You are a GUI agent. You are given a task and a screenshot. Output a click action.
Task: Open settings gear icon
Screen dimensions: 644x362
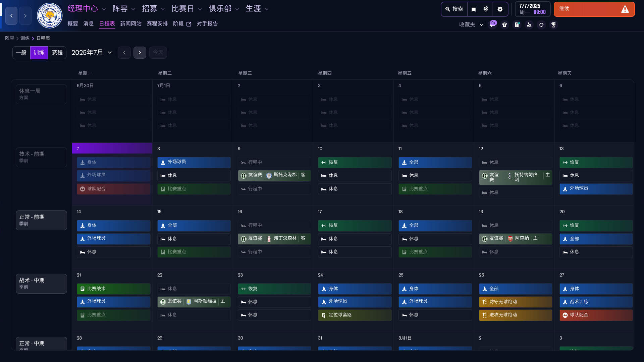coord(500,9)
